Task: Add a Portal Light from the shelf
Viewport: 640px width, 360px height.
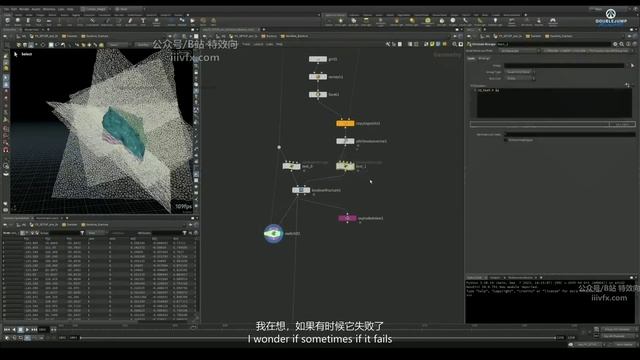Action: point(480,21)
